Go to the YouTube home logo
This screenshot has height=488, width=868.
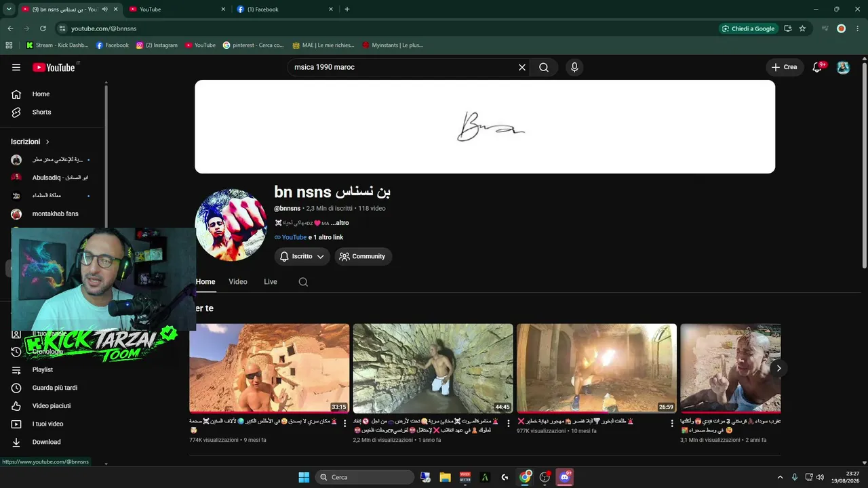pos(54,67)
